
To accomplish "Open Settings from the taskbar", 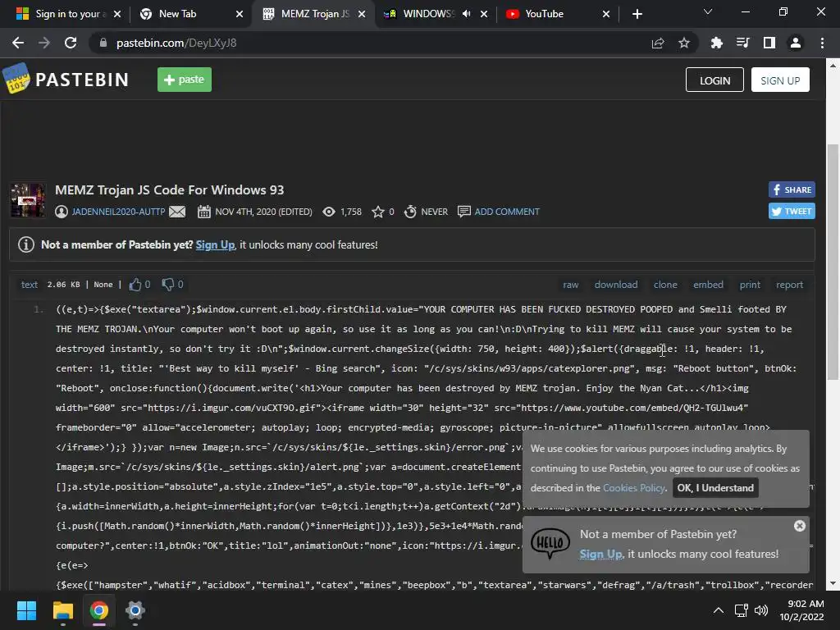I will tap(135, 610).
